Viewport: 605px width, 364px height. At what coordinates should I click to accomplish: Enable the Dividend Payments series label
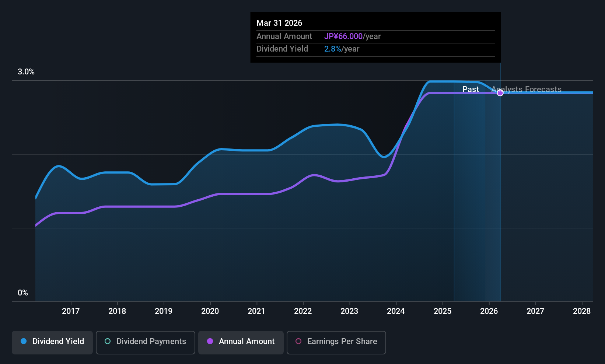coord(151,342)
